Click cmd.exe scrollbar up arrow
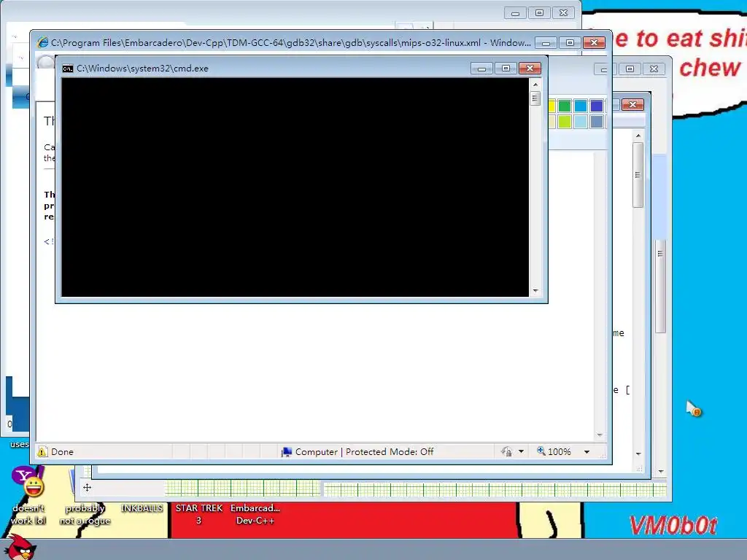Screen dimensions: 747x560 point(535,85)
